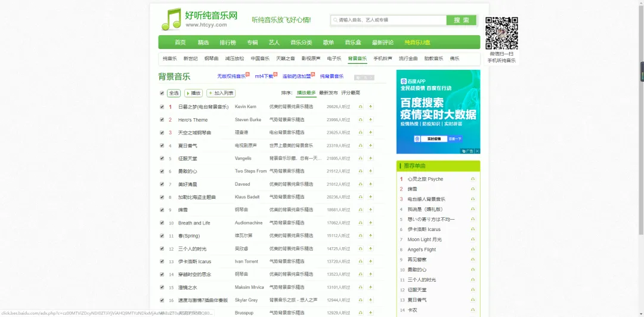Toggle the select-all checkbox beside 全选
This screenshot has height=317, width=644.
click(x=162, y=93)
